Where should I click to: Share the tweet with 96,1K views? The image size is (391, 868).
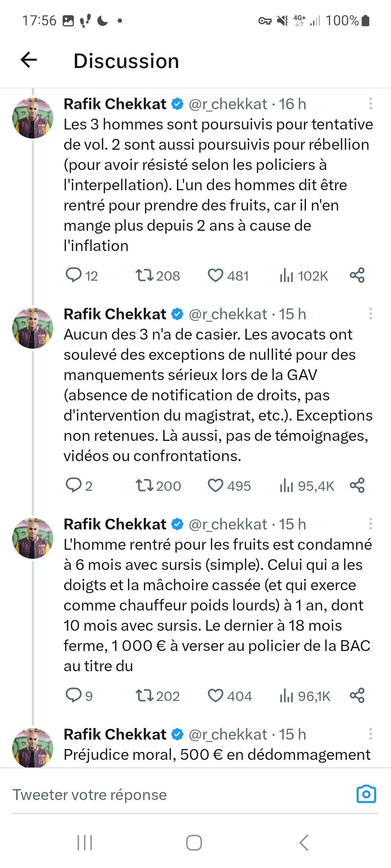(357, 695)
